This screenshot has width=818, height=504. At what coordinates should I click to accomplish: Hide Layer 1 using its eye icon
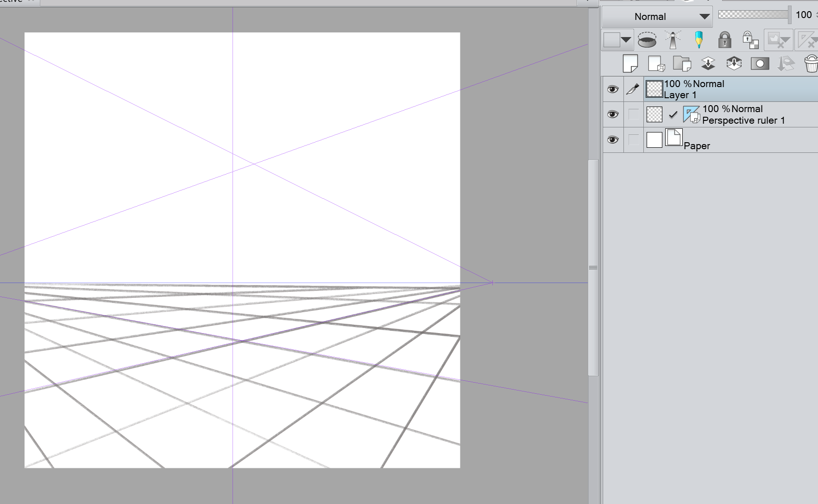tap(613, 89)
